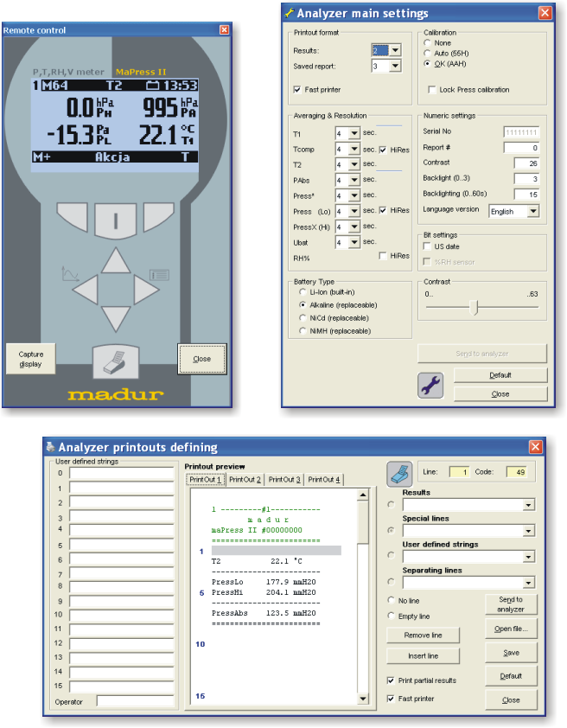This screenshot has width=567, height=728.
Task: Click the list icon on the remote control
Action: tap(159, 275)
